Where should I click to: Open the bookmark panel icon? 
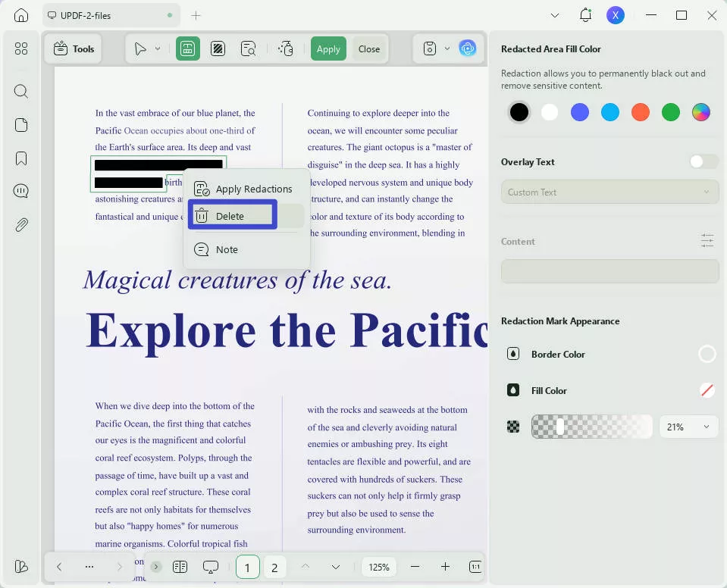tap(21, 158)
